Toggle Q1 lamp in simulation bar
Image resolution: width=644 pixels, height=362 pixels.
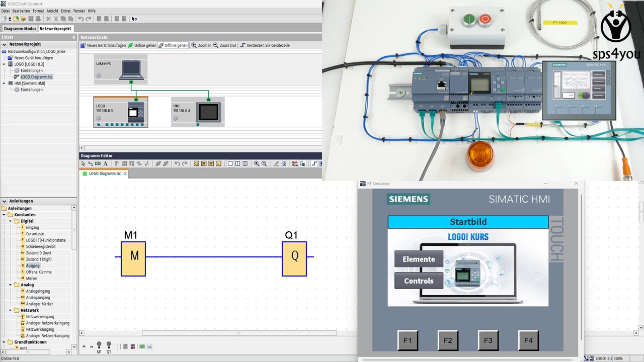pos(109,346)
